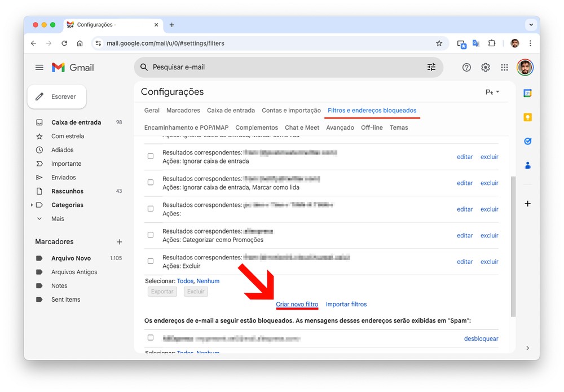
Task: Open the Encaminhamento e POP/IMAP tab
Action: click(186, 127)
